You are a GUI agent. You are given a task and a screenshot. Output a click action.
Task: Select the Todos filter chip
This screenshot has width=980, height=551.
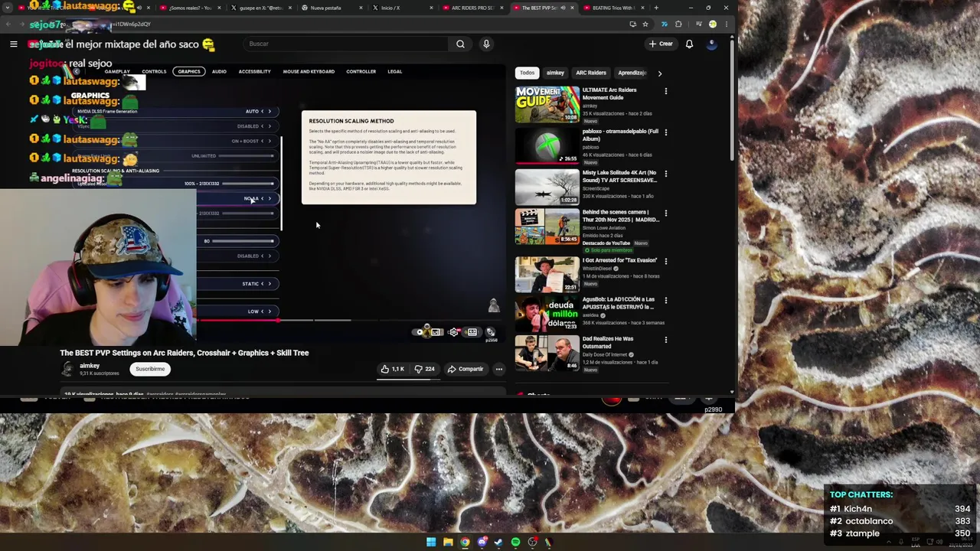(528, 73)
